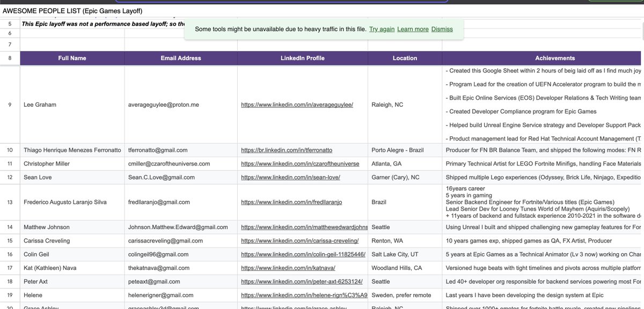Select the 'Sean Love' name cell
The height and width of the screenshot is (309, 644).
pyautogui.click(x=72, y=177)
